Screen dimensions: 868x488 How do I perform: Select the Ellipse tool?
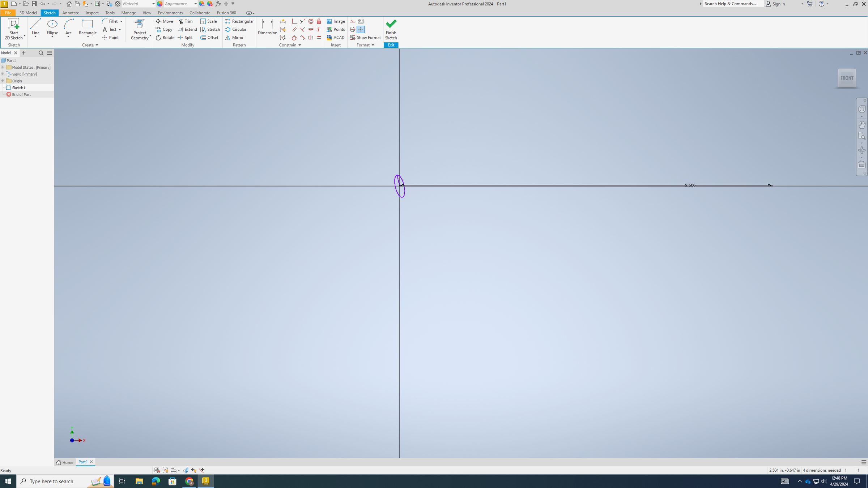click(52, 27)
